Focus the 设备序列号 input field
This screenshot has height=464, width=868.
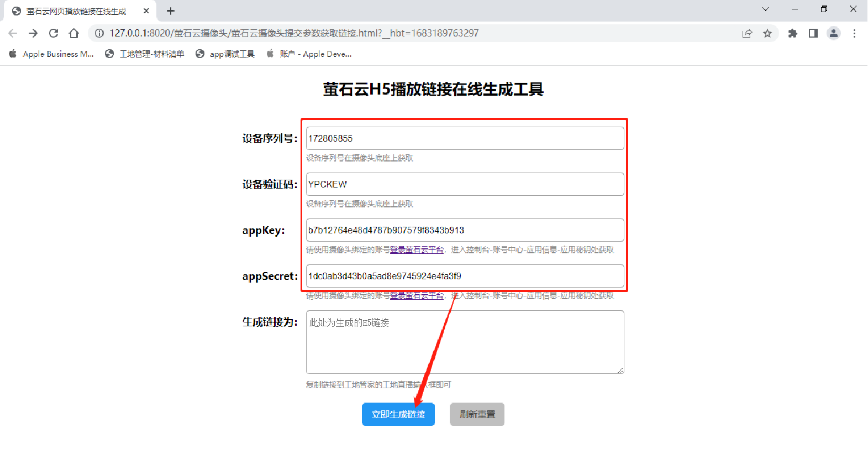click(x=465, y=138)
